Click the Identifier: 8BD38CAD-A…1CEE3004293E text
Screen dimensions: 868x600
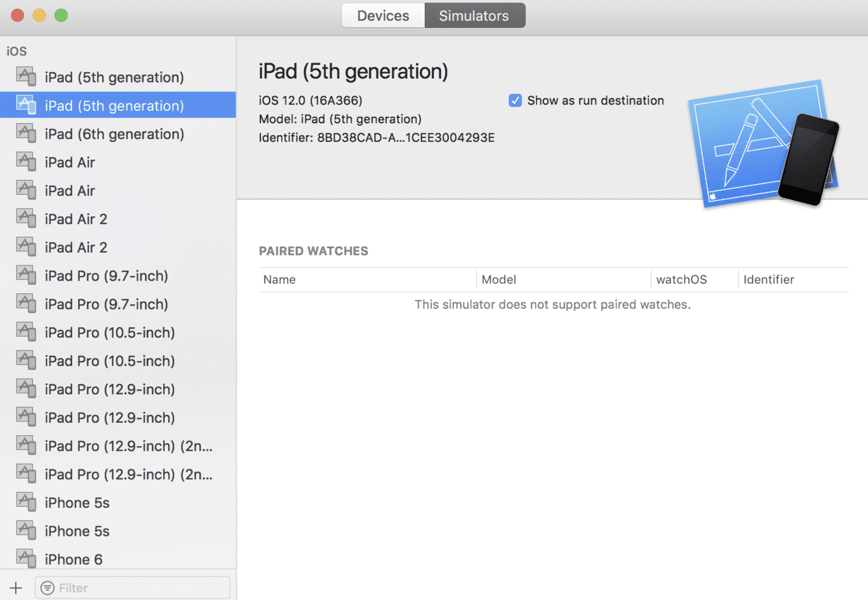tap(377, 138)
